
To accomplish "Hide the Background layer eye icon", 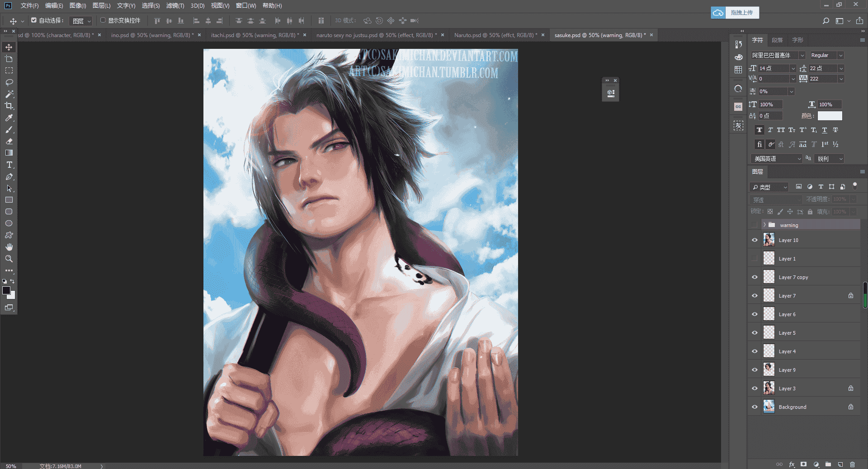I will (x=755, y=407).
